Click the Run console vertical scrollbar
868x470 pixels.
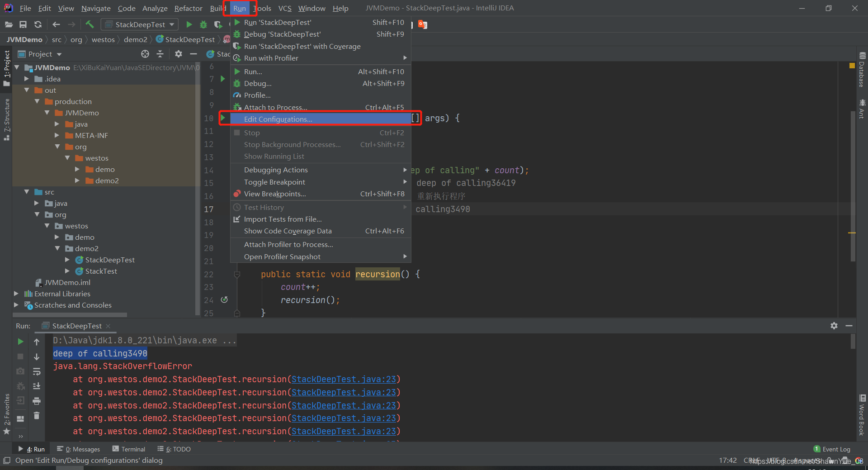(853, 342)
